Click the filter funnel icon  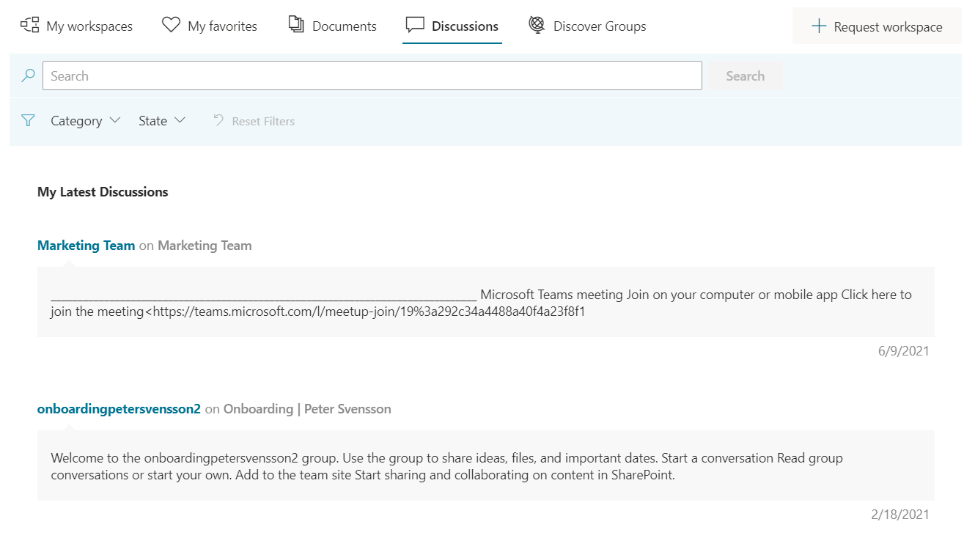[28, 120]
